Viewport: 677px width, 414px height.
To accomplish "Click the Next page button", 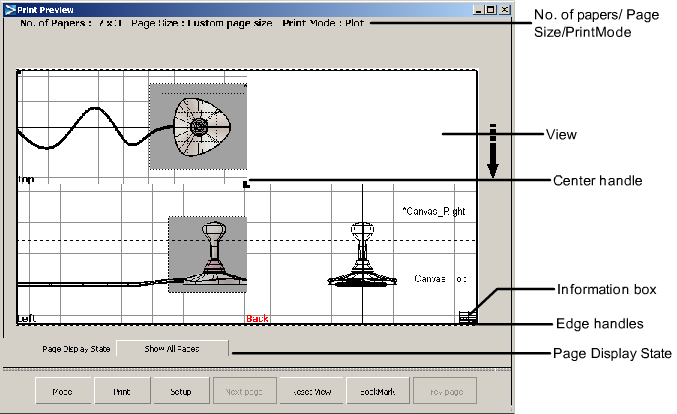I will (x=244, y=391).
